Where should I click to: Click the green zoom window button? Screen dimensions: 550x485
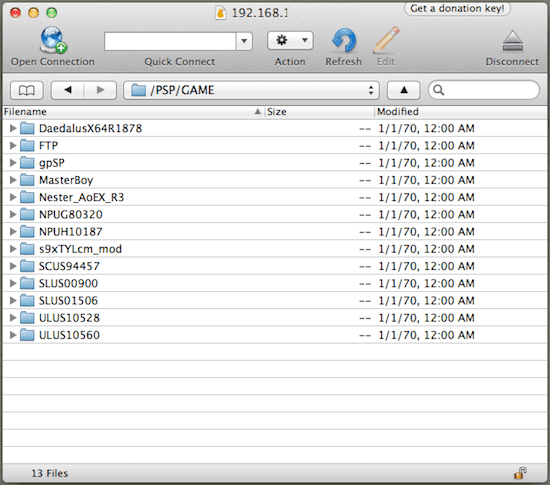52,13
